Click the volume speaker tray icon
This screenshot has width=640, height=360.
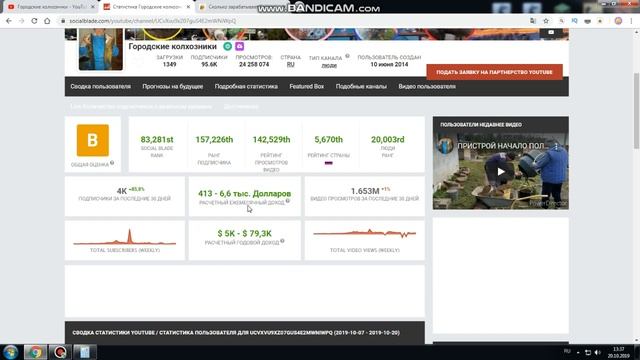pyautogui.click(x=598, y=352)
